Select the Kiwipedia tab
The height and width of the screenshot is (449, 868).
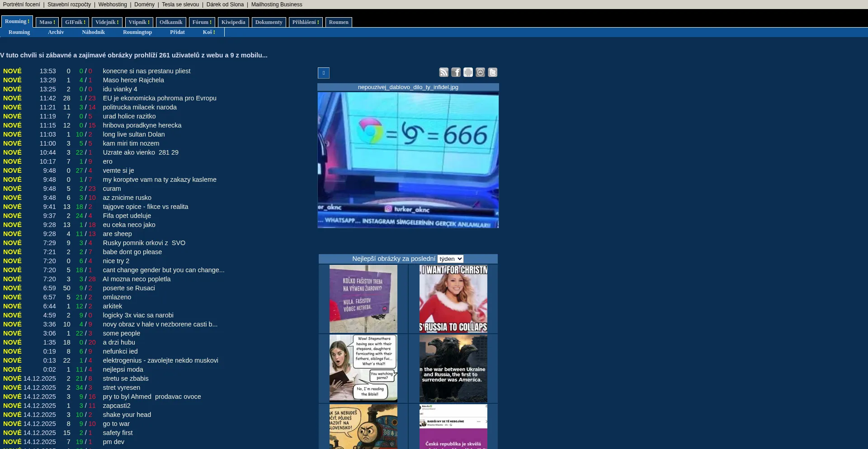click(233, 22)
